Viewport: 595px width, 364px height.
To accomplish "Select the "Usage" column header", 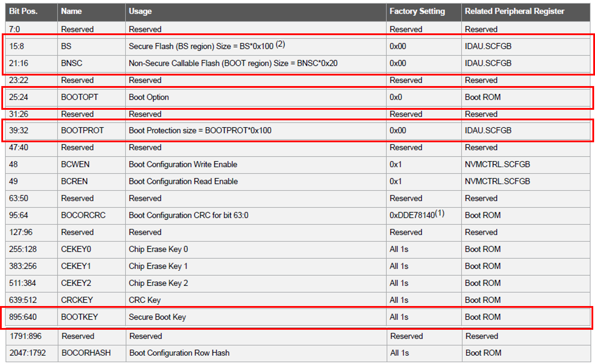I will pos(140,11).
